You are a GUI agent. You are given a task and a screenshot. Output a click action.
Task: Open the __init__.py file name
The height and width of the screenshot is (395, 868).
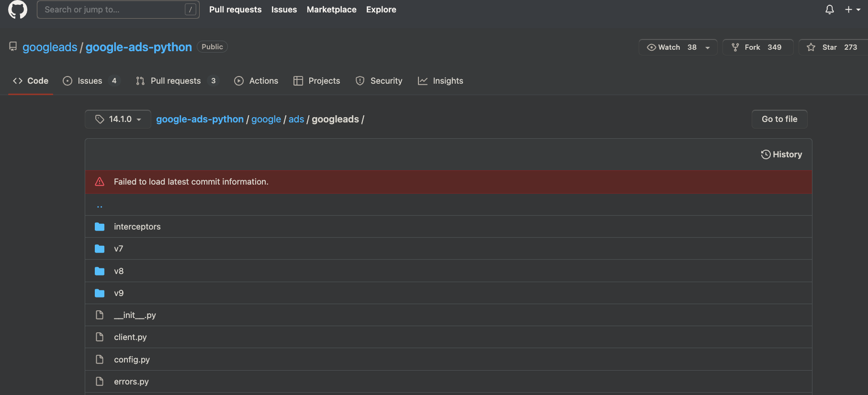coord(135,315)
